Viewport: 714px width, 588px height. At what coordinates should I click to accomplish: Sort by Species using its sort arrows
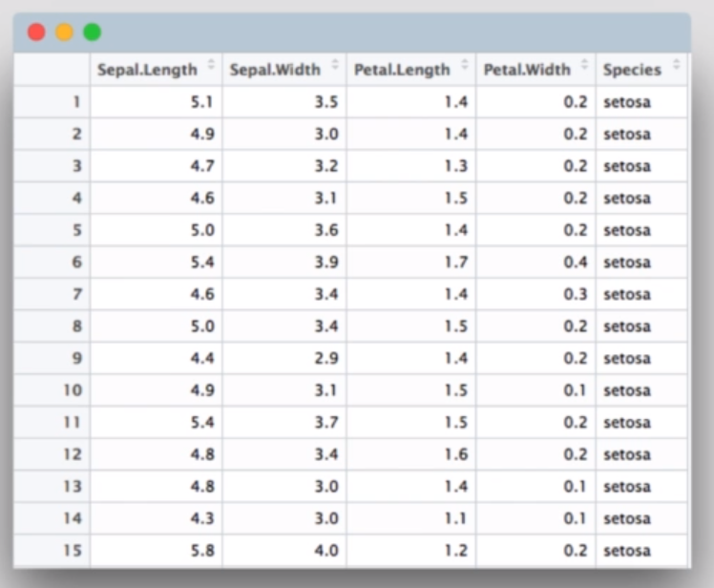coord(677,64)
